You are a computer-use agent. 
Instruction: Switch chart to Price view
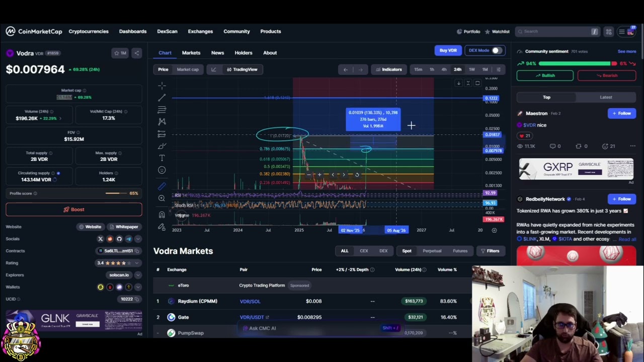163,69
